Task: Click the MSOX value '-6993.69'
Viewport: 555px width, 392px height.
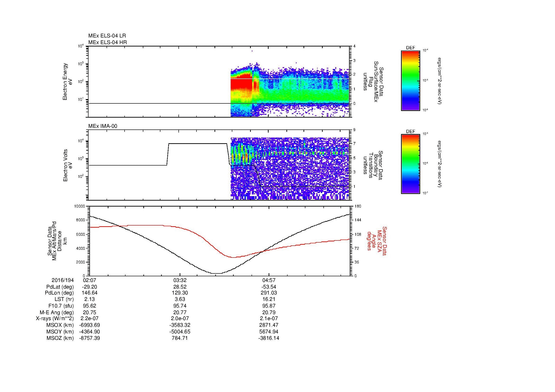Action: coord(89,325)
